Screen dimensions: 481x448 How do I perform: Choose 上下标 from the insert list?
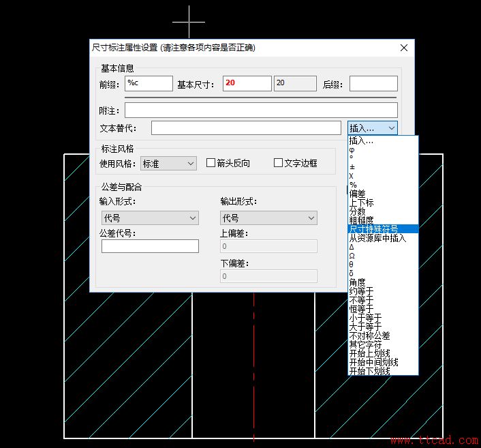pyautogui.click(x=383, y=203)
